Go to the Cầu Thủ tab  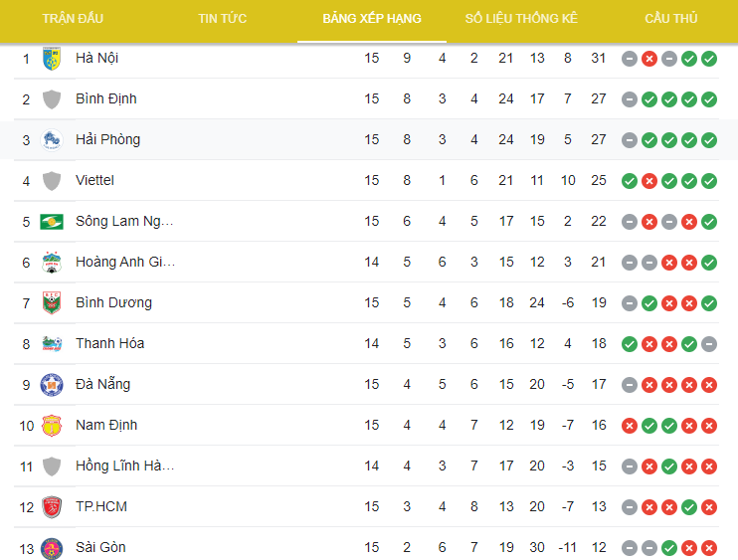671,19
